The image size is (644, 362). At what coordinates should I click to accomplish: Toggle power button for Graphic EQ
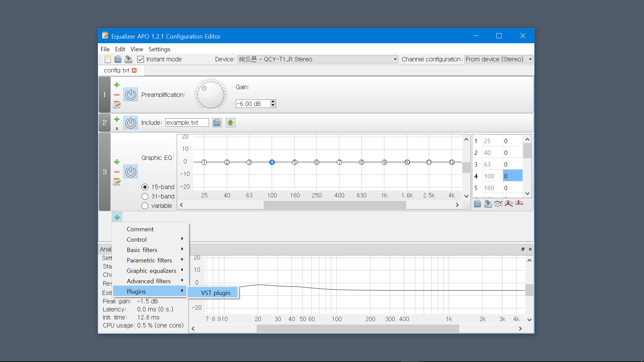[x=131, y=172]
